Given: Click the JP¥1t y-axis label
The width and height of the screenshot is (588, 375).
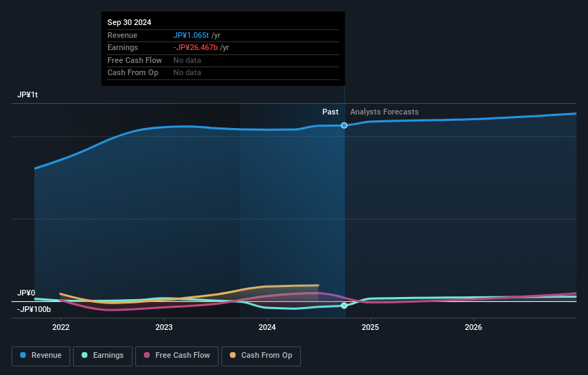Looking at the screenshot, I should 27,94.
